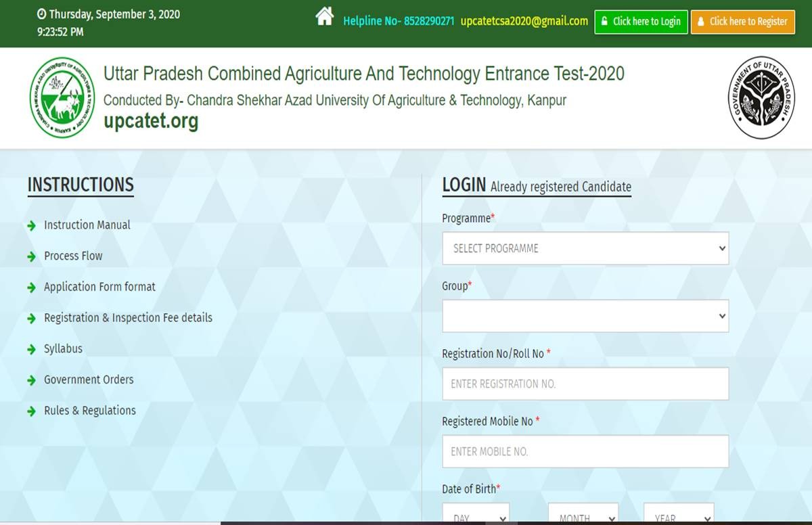The height and width of the screenshot is (525, 812).
Task: Open the Select Programme dropdown
Action: tap(585, 248)
